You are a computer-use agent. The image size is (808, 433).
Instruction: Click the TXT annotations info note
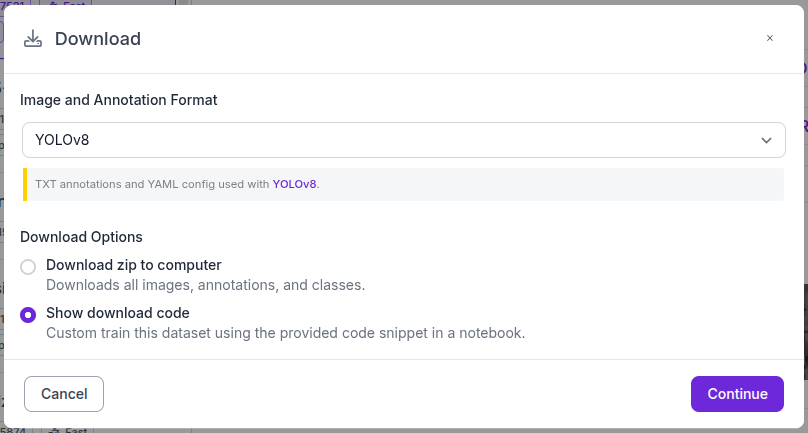tap(403, 184)
